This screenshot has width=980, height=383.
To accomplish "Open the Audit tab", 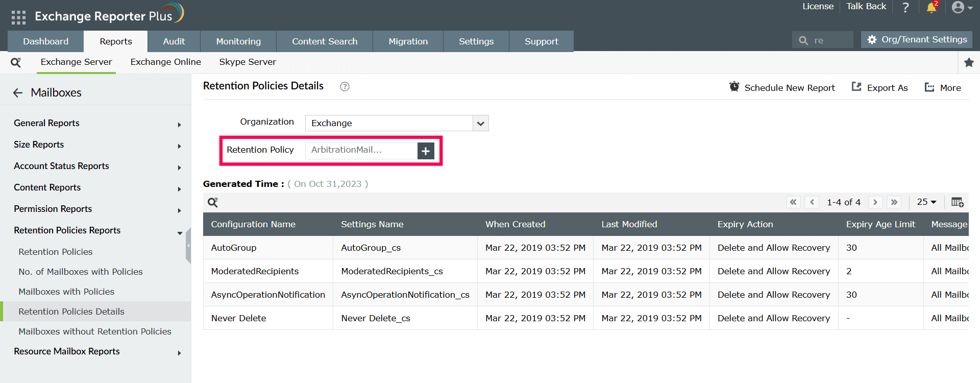I will point(174,41).
